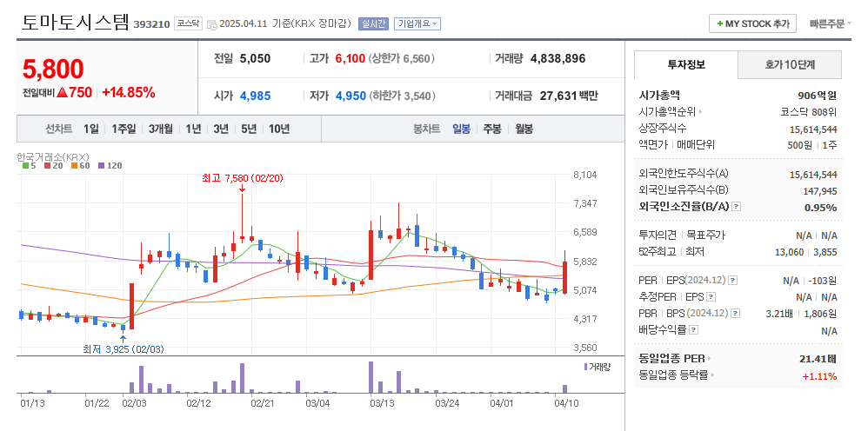This screenshot has height=431, width=868.
Task: Select the 일봉 candle chart
Action: [461, 129]
